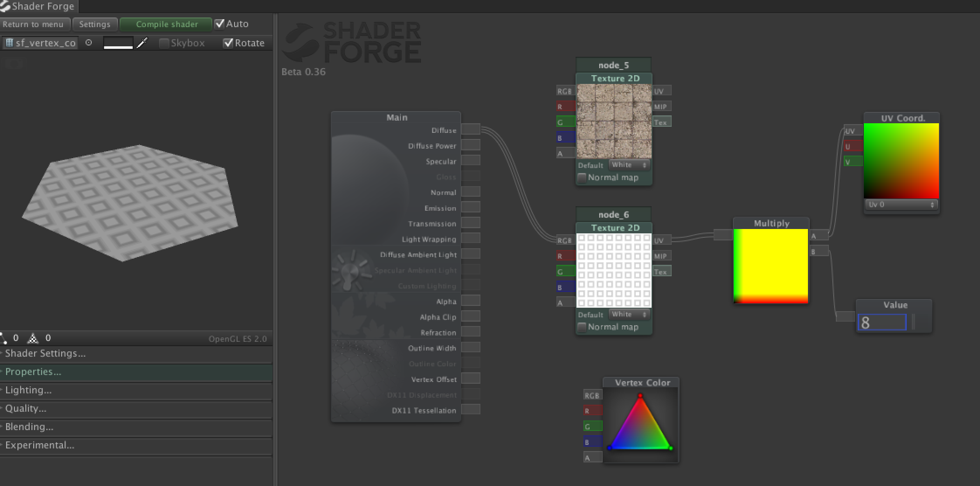Click the sf_vertex_co mesh field
Image resolution: width=980 pixels, height=486 pixels.
(x=40, y=43)
